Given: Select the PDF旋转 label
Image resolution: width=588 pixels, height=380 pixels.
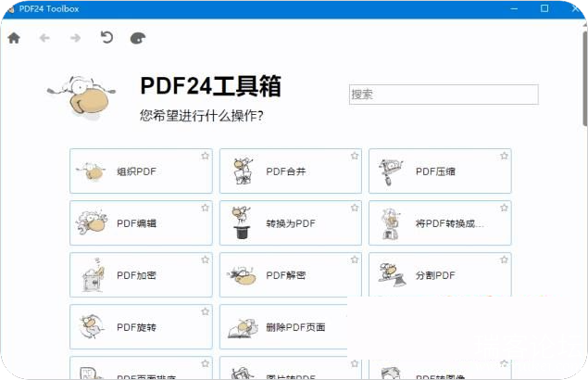Looking at the screenshot, I should click(x=136, y=327).
